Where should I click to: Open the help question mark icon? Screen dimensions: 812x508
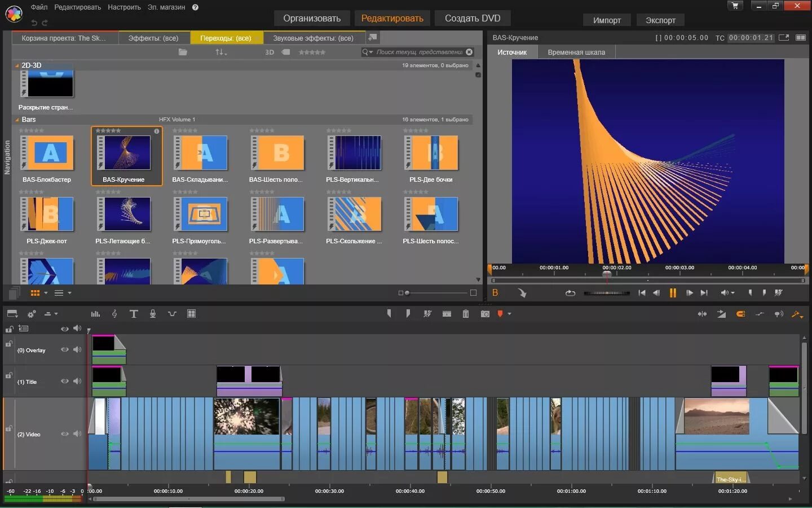(x=195, y=7)
